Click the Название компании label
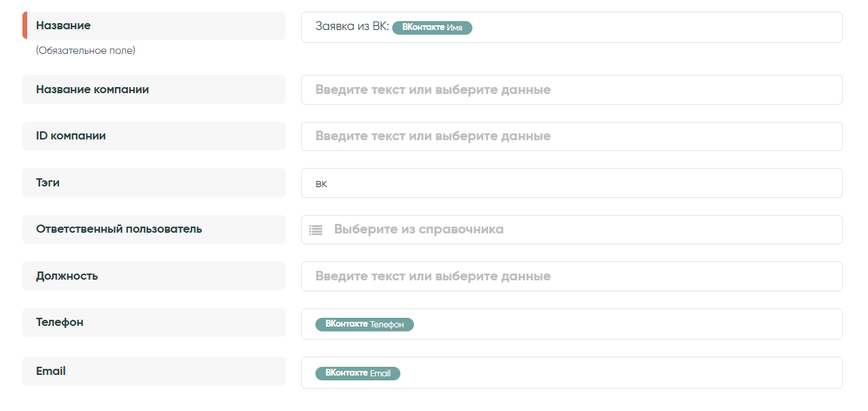This screenshot has width=868, height=411. click(92, 89)
